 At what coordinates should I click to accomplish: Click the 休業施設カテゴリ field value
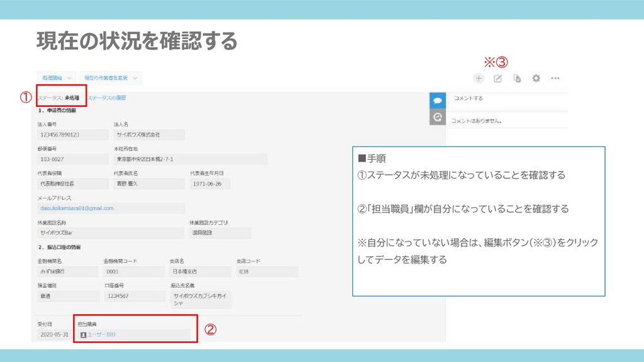click(x=221, y=233)
